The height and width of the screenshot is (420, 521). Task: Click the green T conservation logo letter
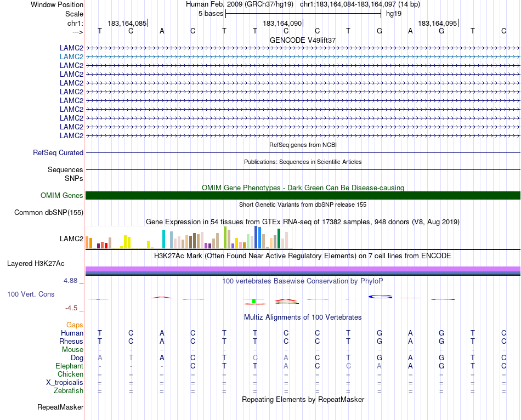(x=254, y=301)
